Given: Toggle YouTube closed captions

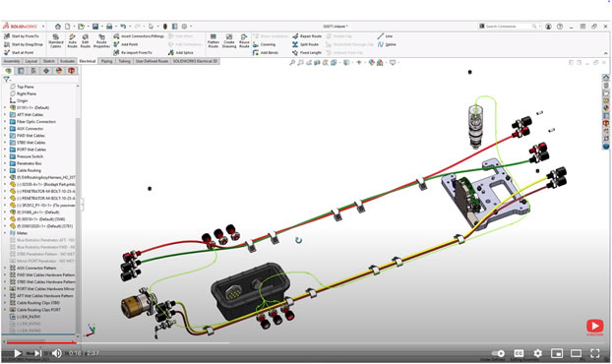Looking at the screenshot, I should point(519,353).
